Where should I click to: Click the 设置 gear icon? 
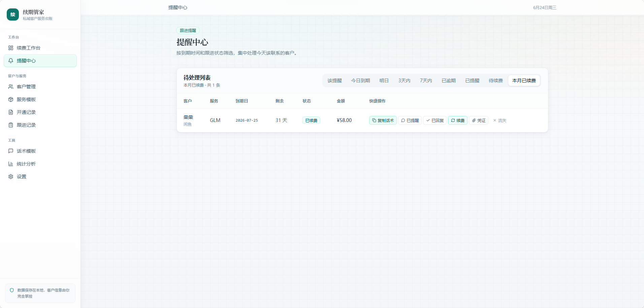pos(11,177)
